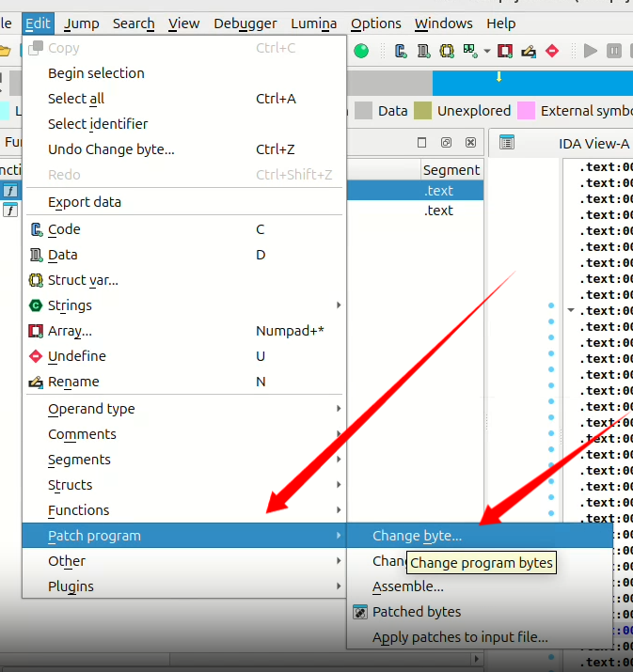Click the Code menu entry icon
This screenshot has height=672, width=633.
coord(36,229)
